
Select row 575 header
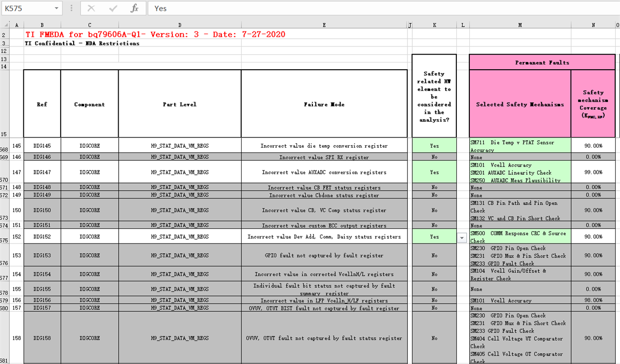[5, 236]
